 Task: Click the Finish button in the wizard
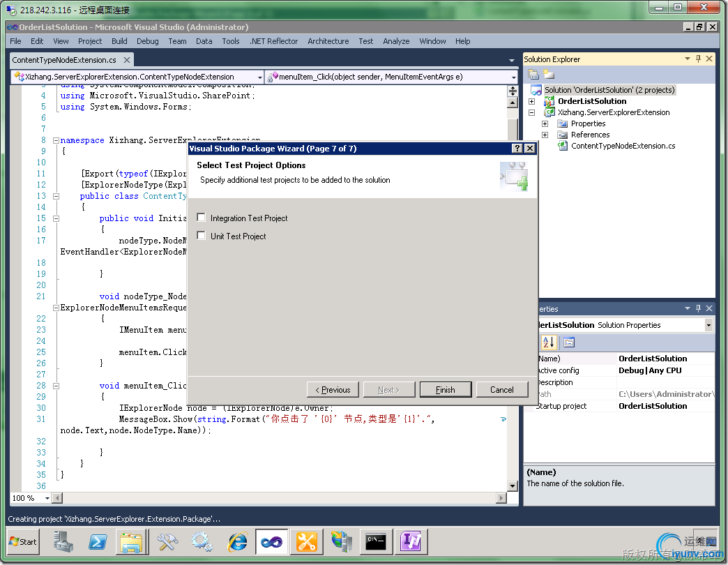pos(445,389)
